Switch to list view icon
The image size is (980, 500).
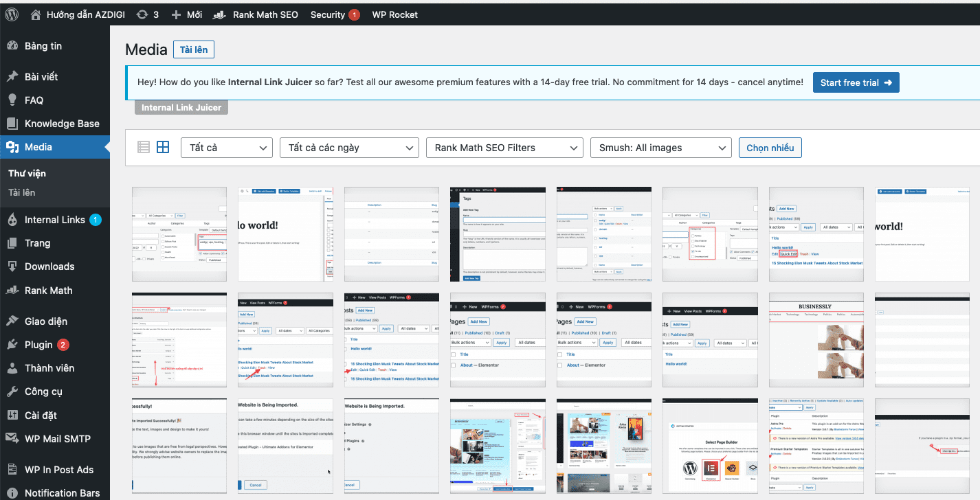tap(144, 147)
